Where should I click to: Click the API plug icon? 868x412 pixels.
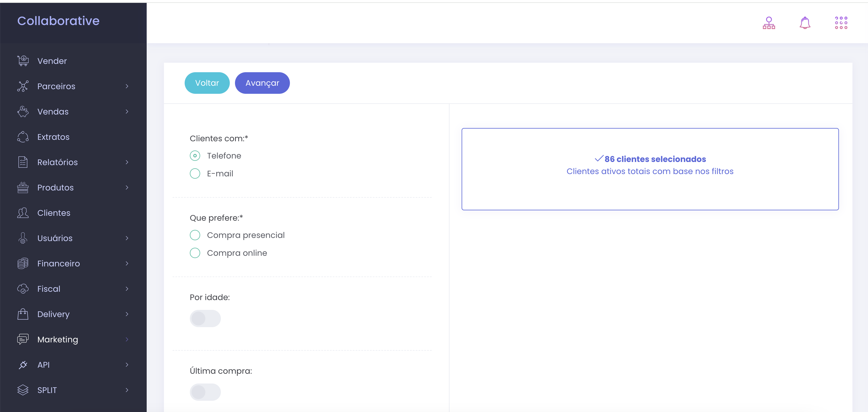point(23,365)
